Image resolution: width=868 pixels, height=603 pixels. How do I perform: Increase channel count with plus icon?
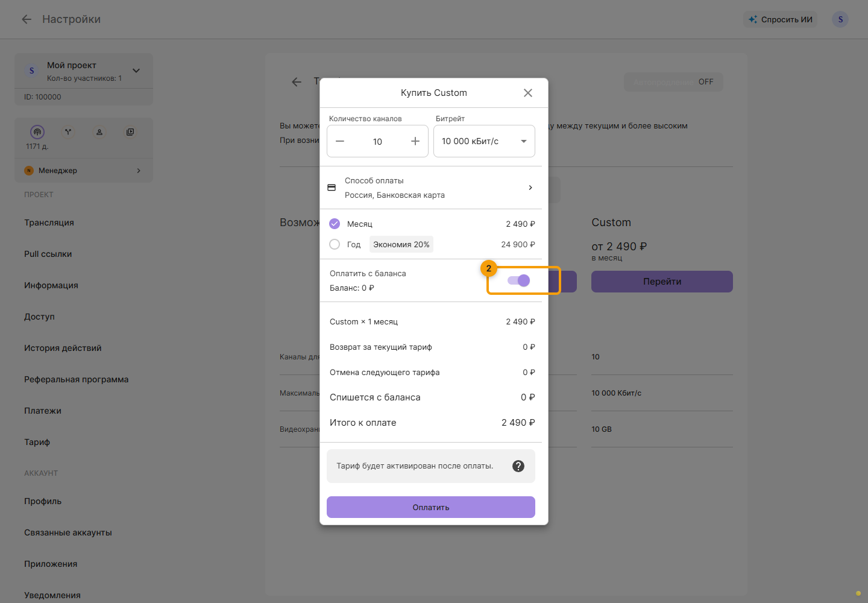(x=415, y=141)
